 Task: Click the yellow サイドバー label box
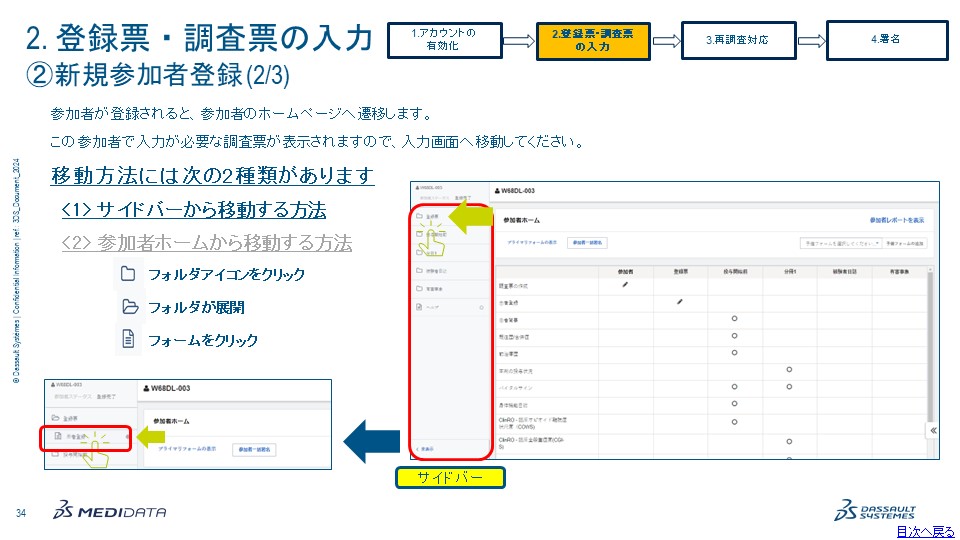(x=450, y=479)
